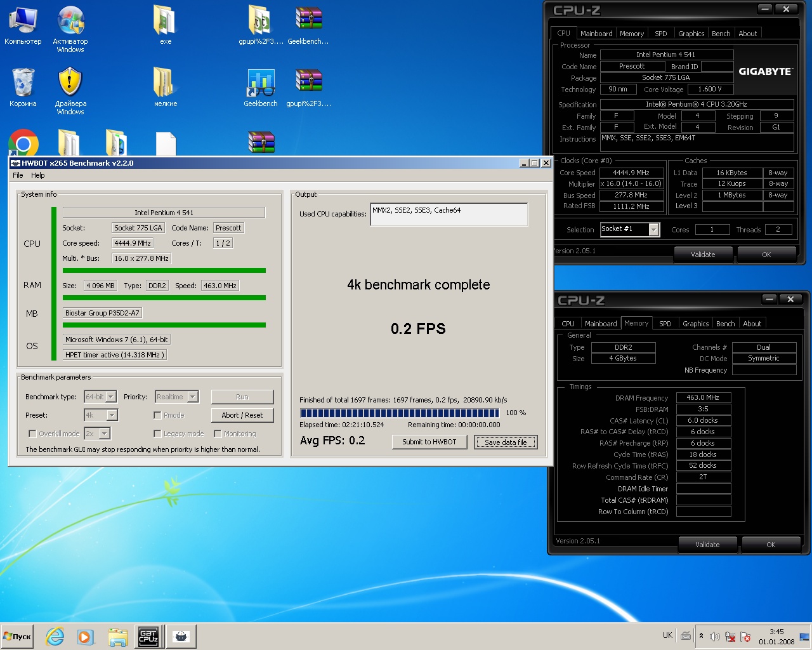Select the Geekbench shortcut icon on desktop

[261, 88]
